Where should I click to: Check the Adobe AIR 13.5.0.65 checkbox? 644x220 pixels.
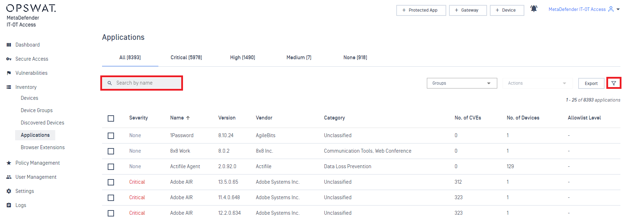pyautogui.click(x=111, y=182)
